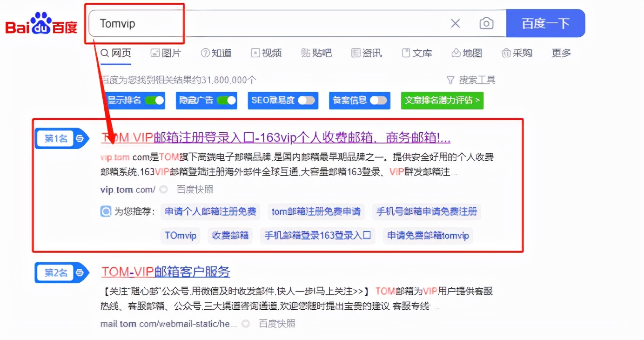This screenshot has width=644, height=340.
Task: Open 搜索工具 filter options
Action: [471, 80]
